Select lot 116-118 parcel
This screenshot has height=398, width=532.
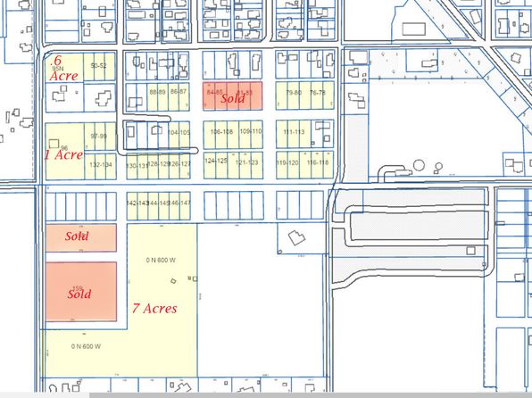[x=317, y=165]
